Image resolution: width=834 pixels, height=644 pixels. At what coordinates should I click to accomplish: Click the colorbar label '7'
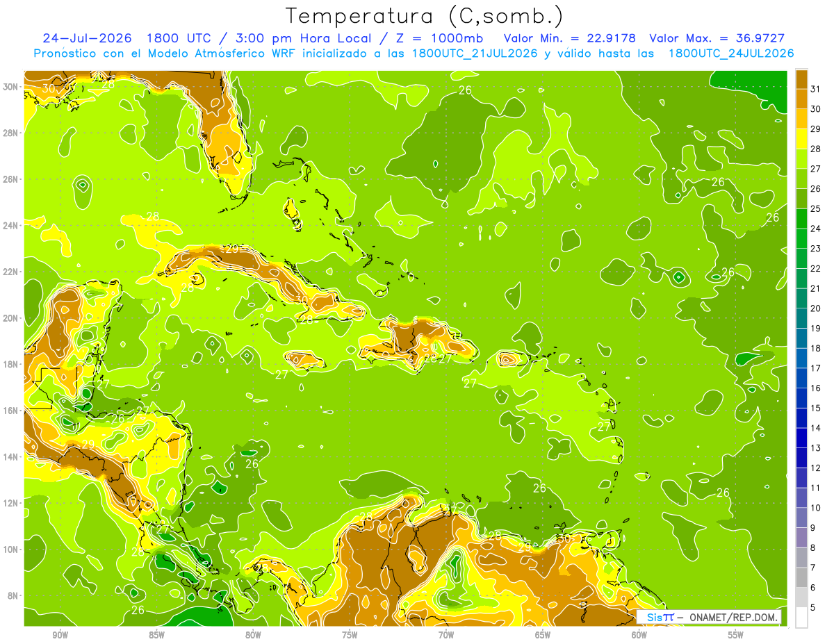click(x=813, y=568)
